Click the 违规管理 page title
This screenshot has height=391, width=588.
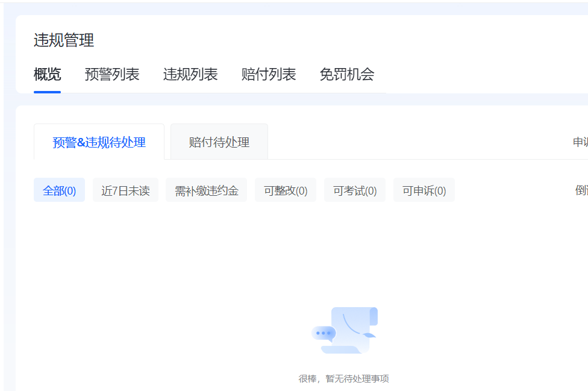64,40
